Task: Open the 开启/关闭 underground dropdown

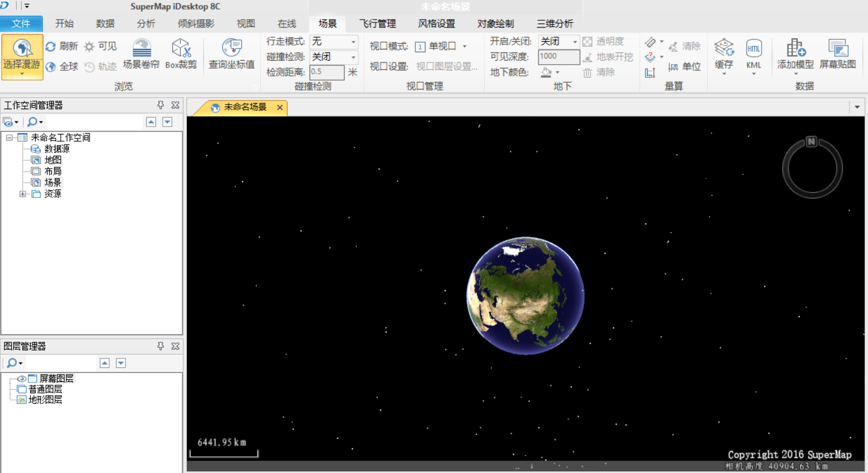Action: pos(575,42)
